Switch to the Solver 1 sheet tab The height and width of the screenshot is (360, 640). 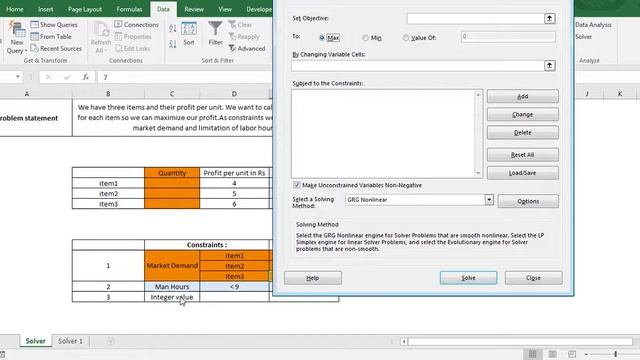[70, 341]
